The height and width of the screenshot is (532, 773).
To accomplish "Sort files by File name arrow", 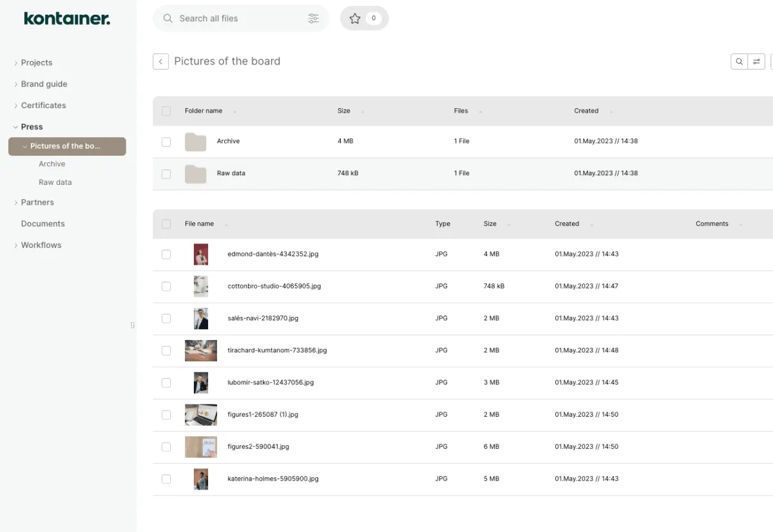I will (227, 224).
